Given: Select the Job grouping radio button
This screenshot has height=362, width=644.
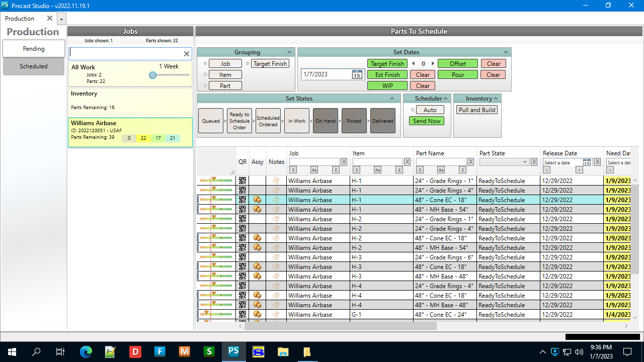Looking at the screenshot, I should pyautogui.click(x=205, y=64).
